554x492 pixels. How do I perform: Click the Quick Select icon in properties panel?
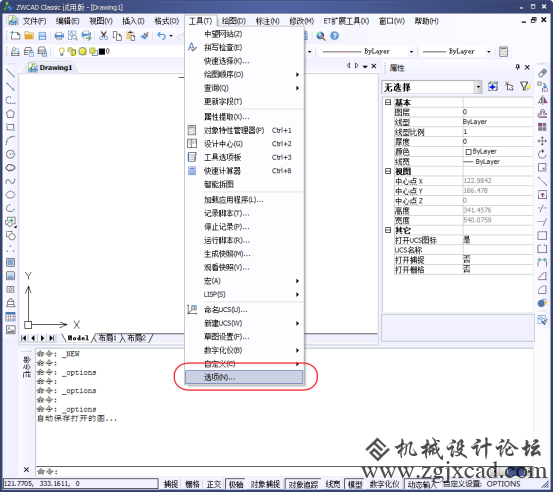pyautogui.click(x=525, y=86)
